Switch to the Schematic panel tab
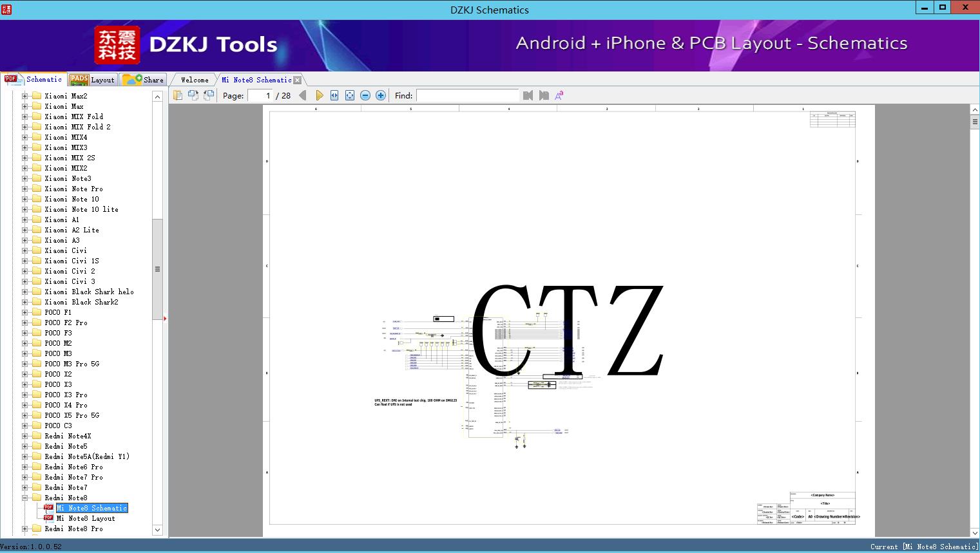The width and height of the screenshot is (980, 553). [x=34, y=79]
